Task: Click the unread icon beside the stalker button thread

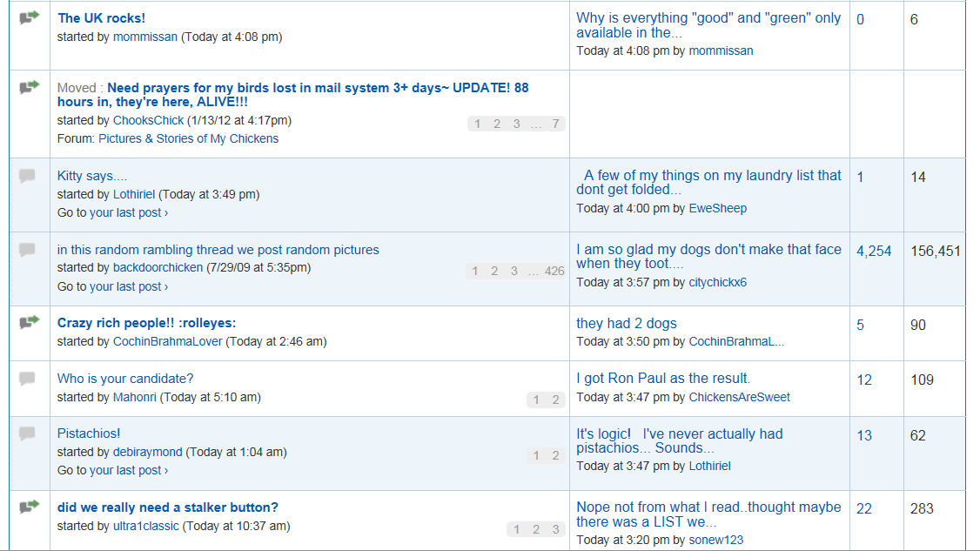Action: pyautogui.click(x=30, y=506)
